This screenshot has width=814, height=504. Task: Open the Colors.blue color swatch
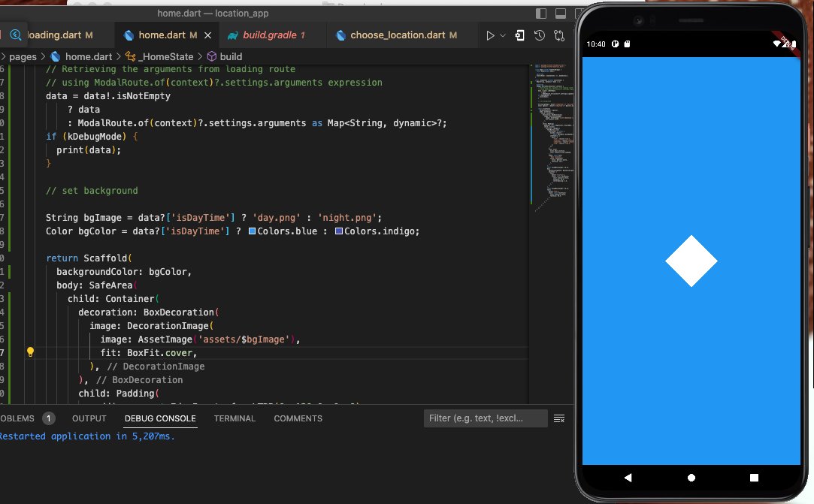(x=252, y=231)
